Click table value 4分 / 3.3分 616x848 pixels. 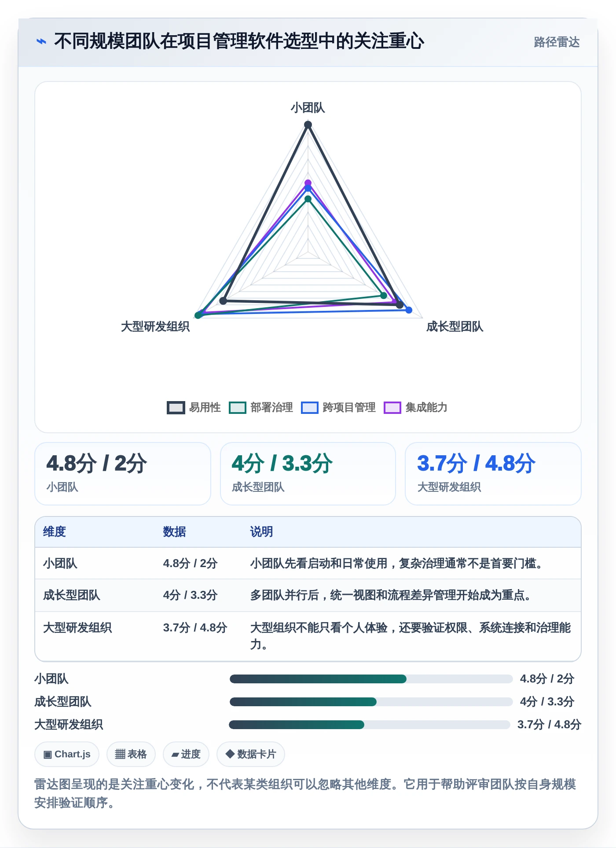[x=191, y=595]
